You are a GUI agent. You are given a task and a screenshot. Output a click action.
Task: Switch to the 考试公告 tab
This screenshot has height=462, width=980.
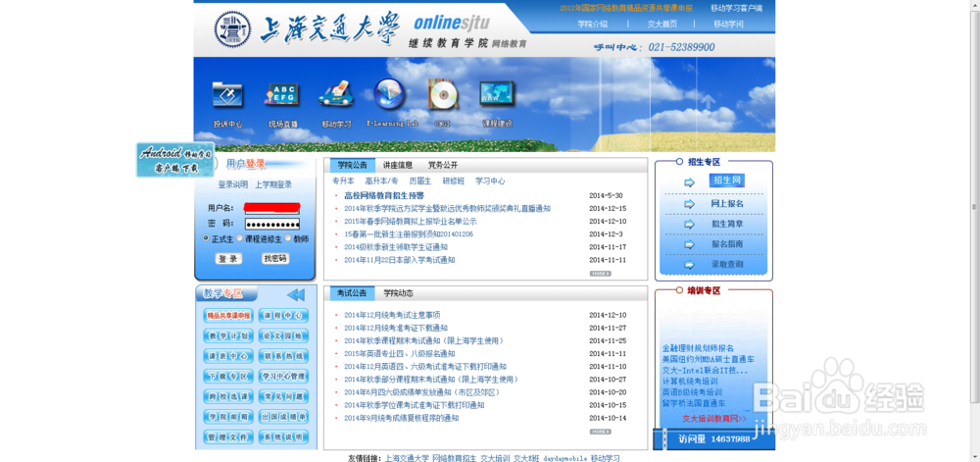(353, 293)
